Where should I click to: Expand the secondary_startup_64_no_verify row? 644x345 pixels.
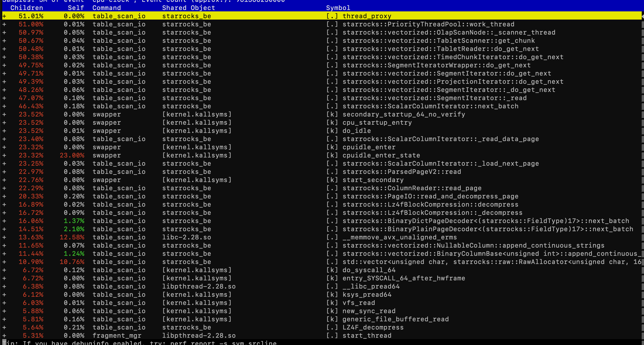point(4,114)
